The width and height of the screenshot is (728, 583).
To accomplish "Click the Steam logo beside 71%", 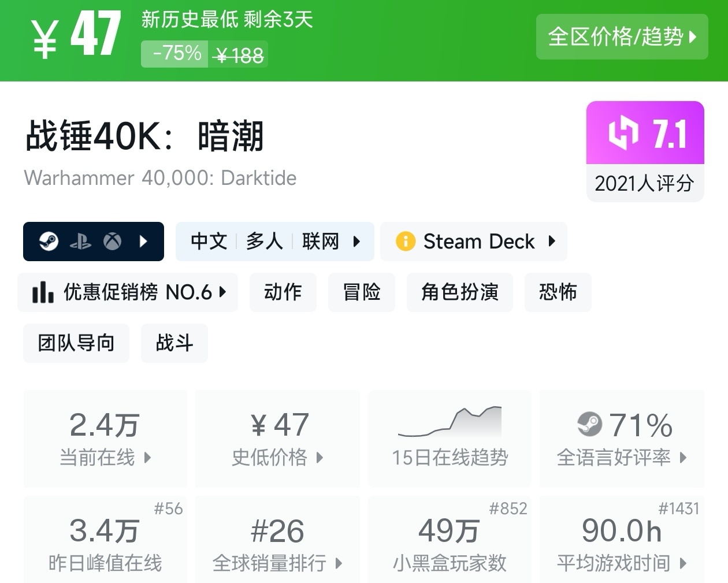I will (x=590, y=425).
